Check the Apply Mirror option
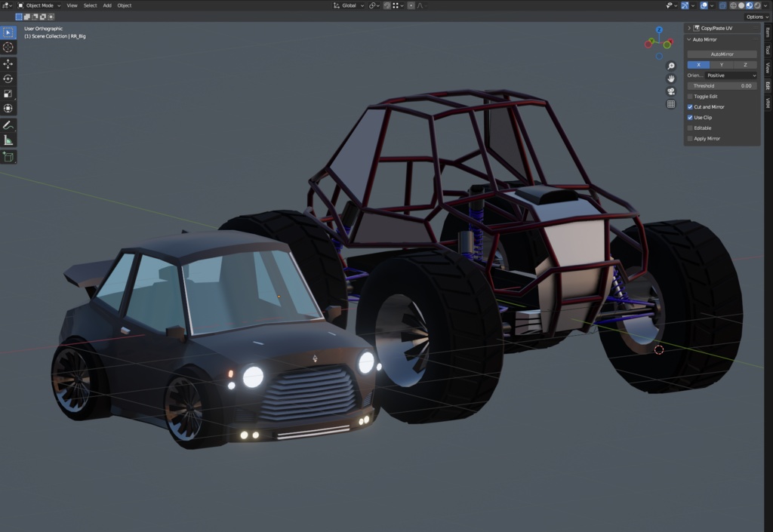 click(x=690, y=138)
